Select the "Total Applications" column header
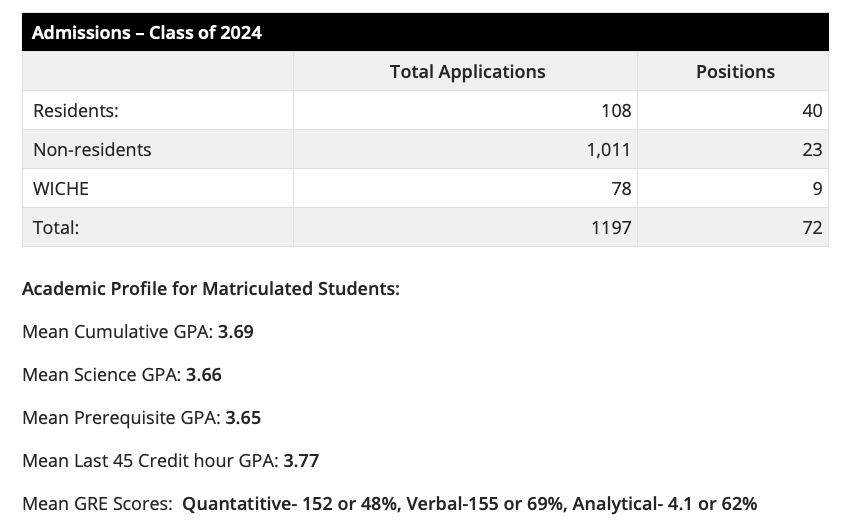Viewport: 844px width, 528px height. [x=467, y=72]
